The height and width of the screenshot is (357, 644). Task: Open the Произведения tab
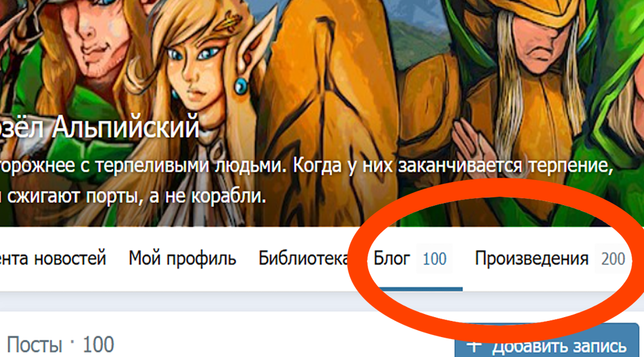click(531, 259)
